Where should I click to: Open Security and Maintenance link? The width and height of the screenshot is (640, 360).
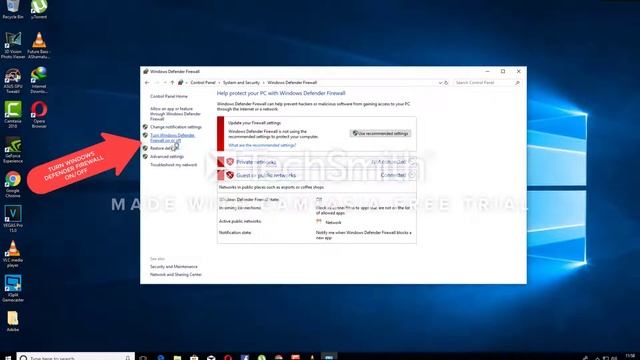coord(173,267)
